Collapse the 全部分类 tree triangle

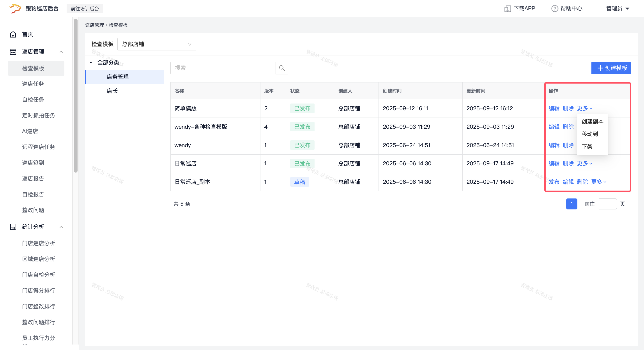click(91, 62)
